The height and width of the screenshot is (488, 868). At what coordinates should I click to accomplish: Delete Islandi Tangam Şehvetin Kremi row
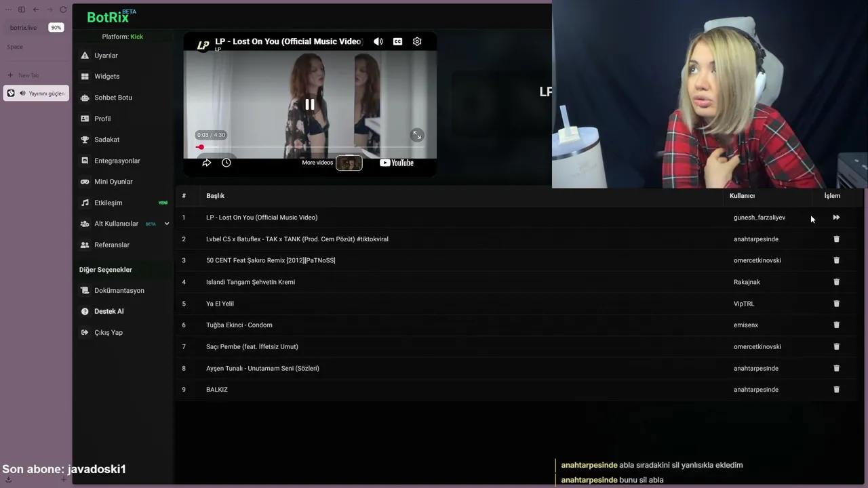coord(836,282)
